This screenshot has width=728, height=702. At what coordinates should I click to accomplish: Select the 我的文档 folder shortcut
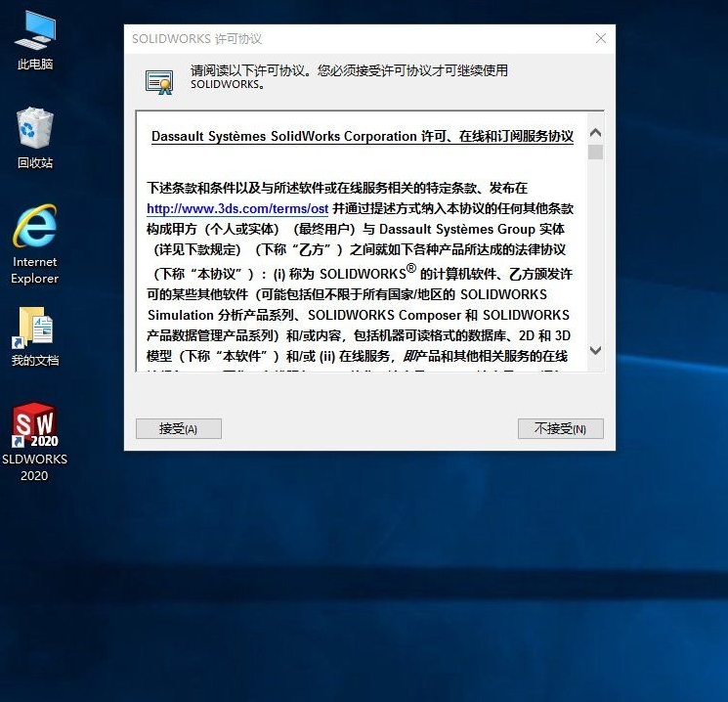pos(35,337)
